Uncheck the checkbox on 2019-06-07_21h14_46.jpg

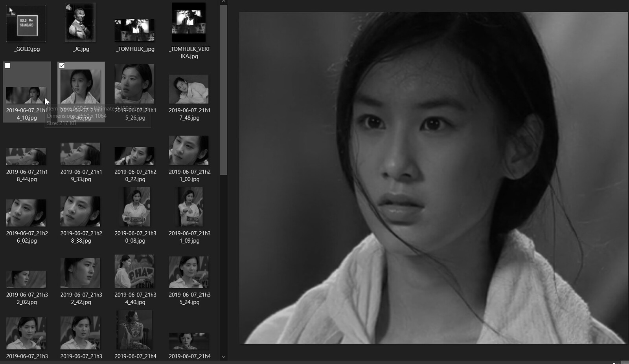(x=62, y=66)
